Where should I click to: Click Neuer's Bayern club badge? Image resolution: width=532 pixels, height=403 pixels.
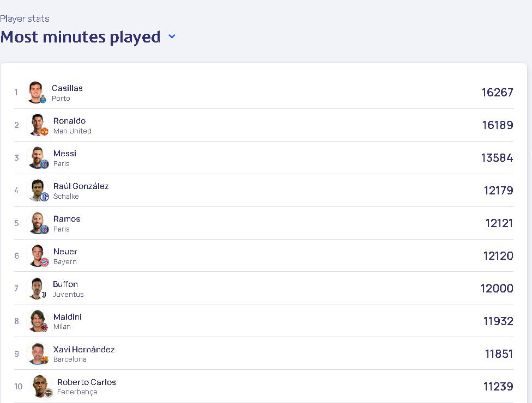pos(45,262)
